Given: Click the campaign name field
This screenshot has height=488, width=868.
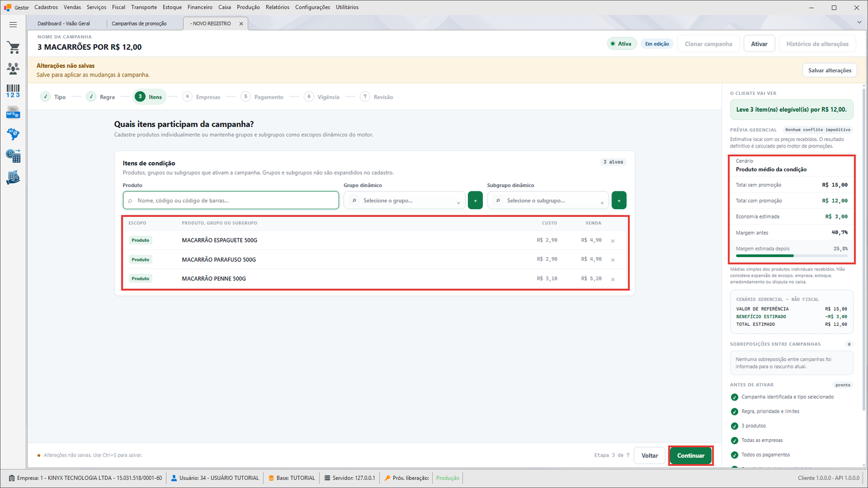Looking at the screenshot, I should pyautogui.click(x=90, y=47).
